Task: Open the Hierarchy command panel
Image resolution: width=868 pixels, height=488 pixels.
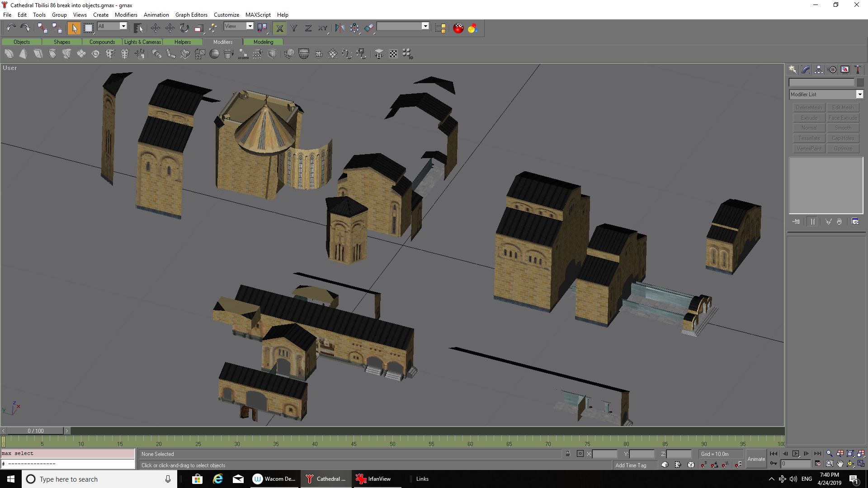Action: coord(819,70)
